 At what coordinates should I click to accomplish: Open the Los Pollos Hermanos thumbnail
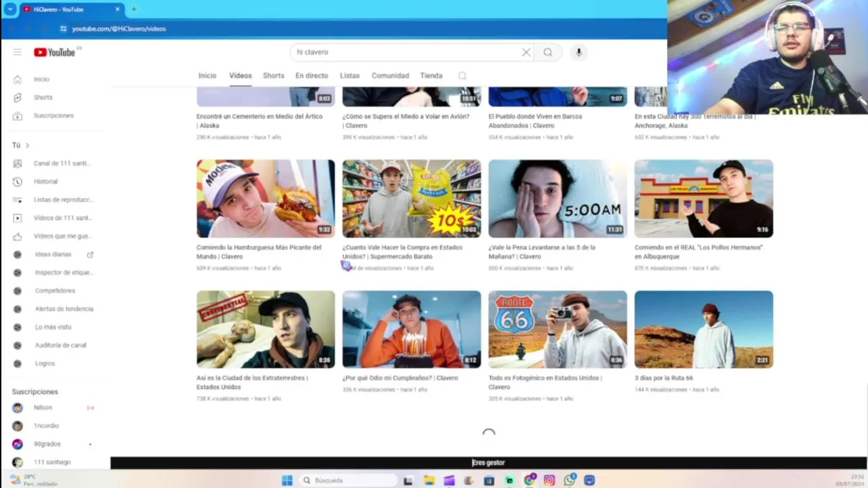point(704,199)
